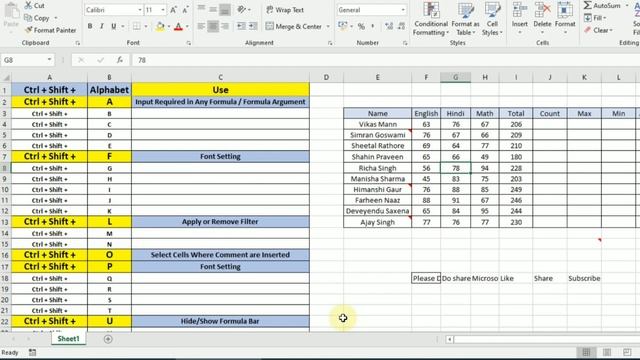This screenshot has width=640, height=360.
Task: Click the Fill button
Action: (595, 18)
